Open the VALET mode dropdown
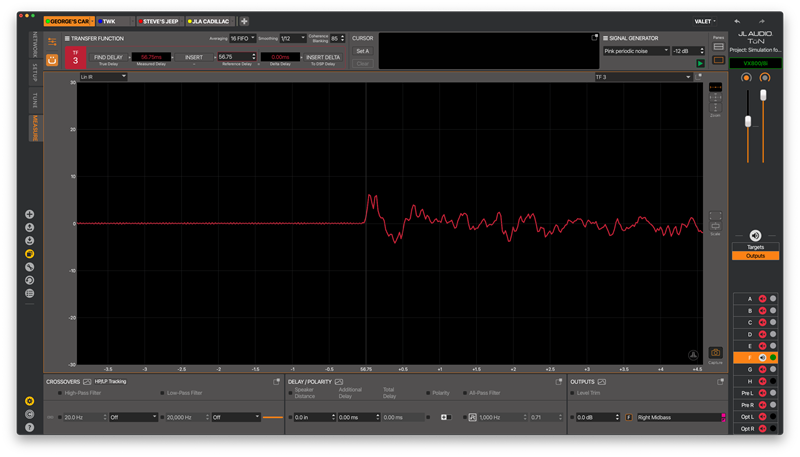Screen dimensions: 800x457 [x=705, y=21]
